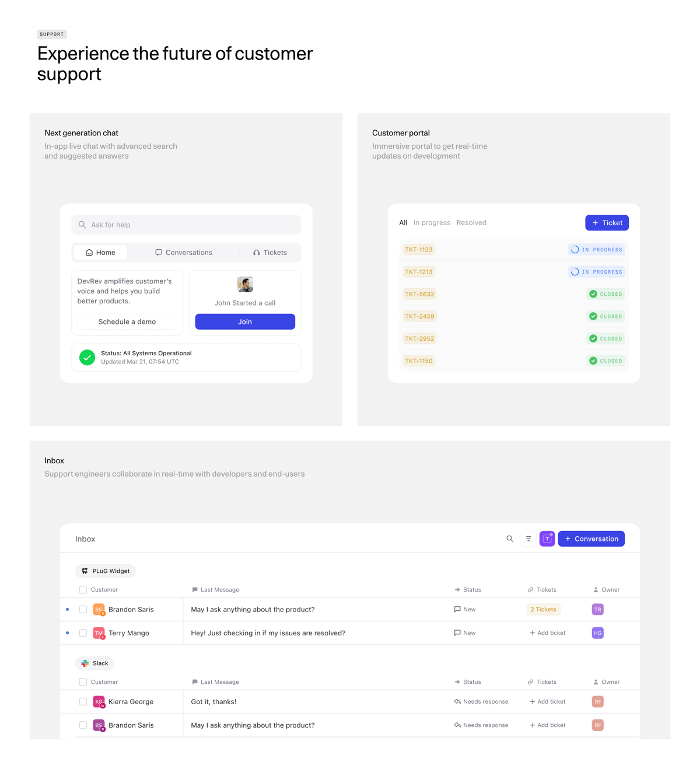Image resolution: width=700 pixels, height=769 pixels.
Task: Open the search icon in the Inbox header
Action: (x=510, y=539)
